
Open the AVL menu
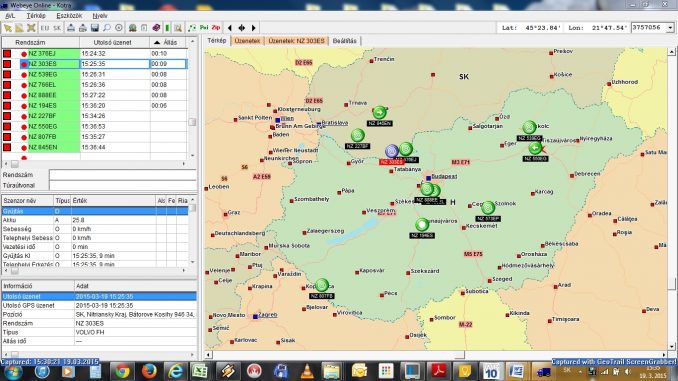tap(10, 16)
